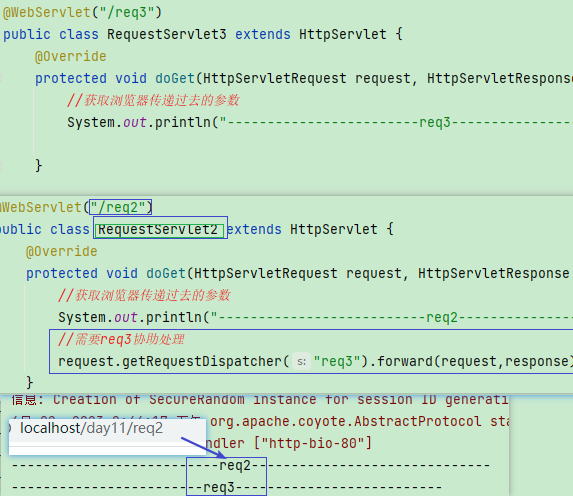
Task: Click the comment mentioning req3 assistance
Action: 121,339
